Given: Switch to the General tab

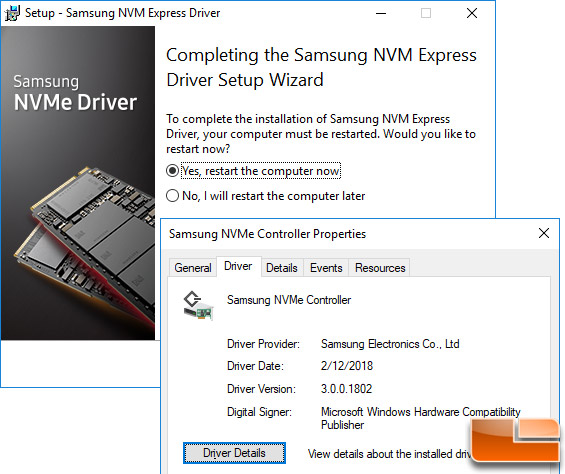Looking at the screenshot, I should (x=193, y=268).
